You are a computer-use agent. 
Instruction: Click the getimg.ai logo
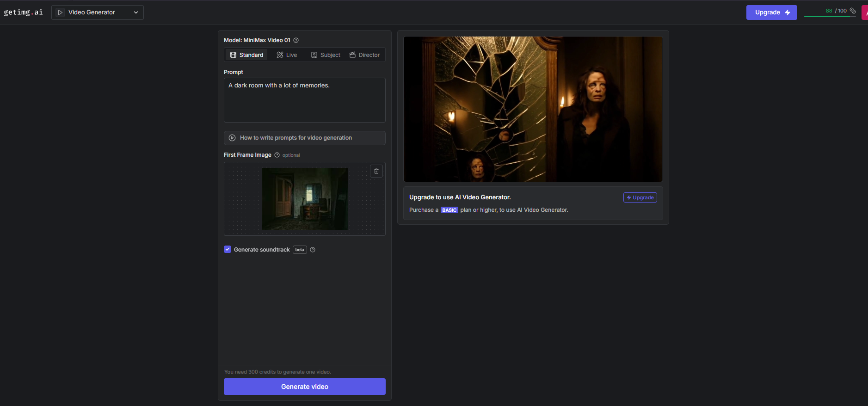coord(23,12)
